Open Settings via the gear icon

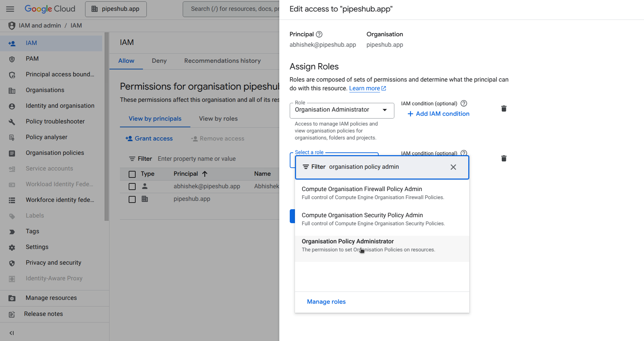click(12, 247)
